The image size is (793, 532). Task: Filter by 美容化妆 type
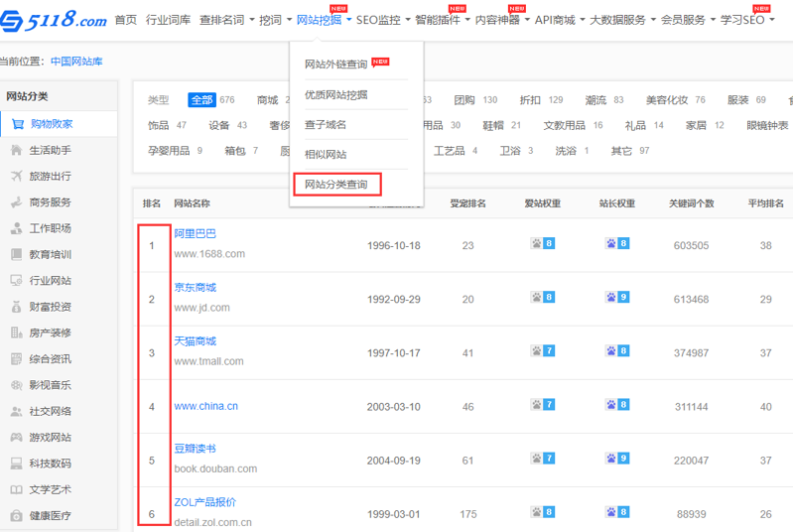point(667,99)
